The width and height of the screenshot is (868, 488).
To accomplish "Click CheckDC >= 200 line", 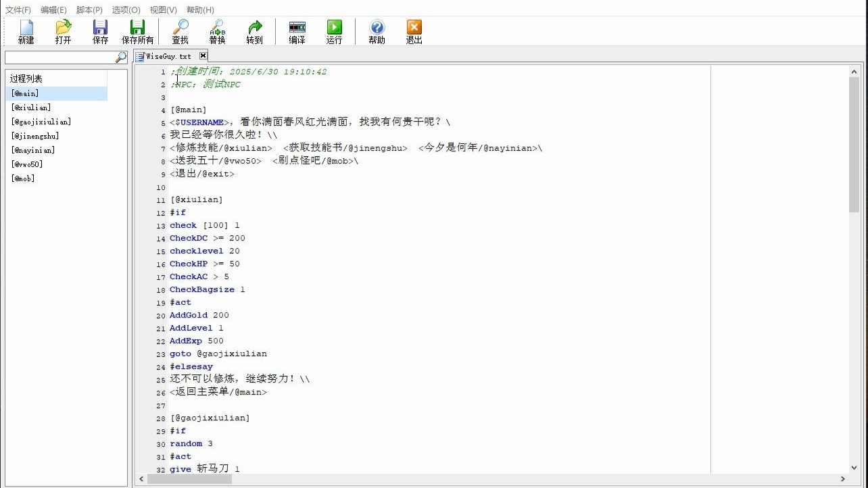I will coord(208,238).
